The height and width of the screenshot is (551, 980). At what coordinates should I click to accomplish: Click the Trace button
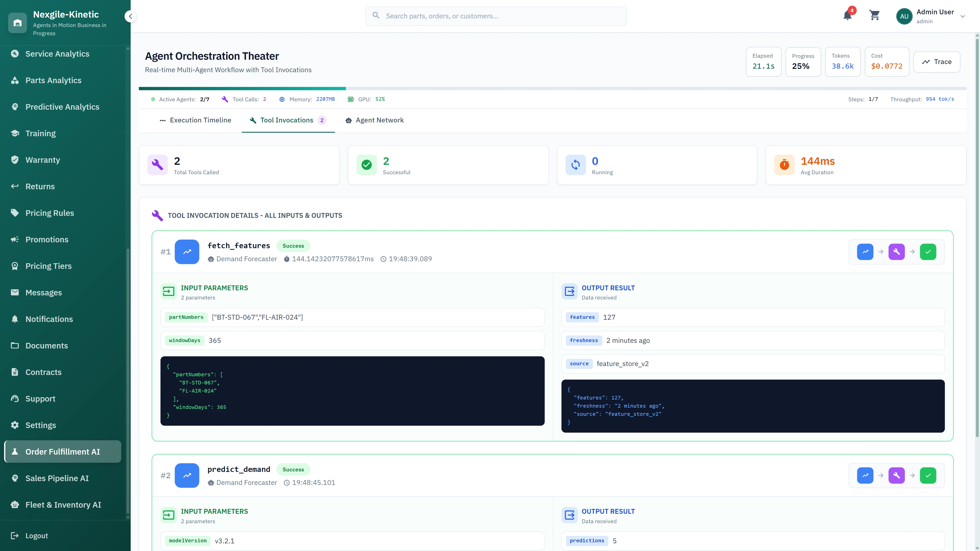tap(937, 61)
